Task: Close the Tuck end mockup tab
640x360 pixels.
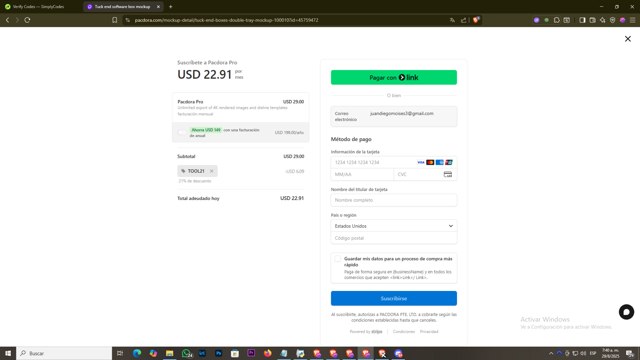Action: pos(158,7)
